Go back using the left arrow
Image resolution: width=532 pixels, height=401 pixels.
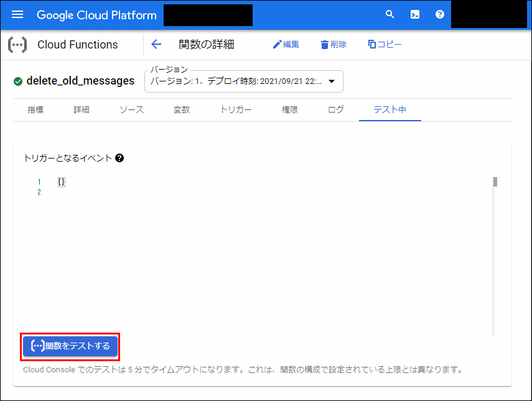pyautogui.click(x=156, y=44)
